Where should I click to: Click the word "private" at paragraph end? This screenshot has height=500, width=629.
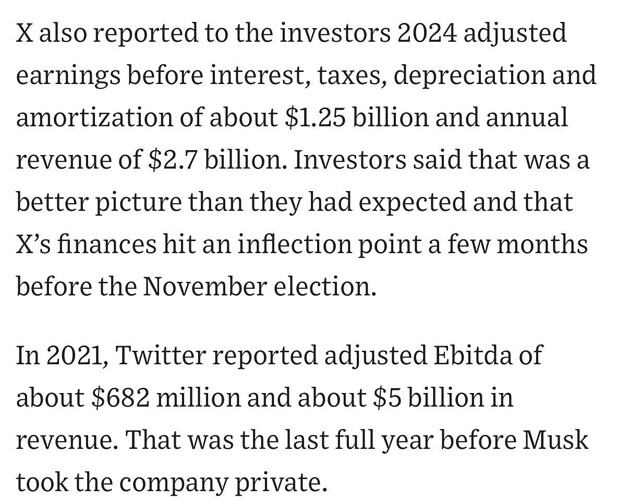click(281, 483)
